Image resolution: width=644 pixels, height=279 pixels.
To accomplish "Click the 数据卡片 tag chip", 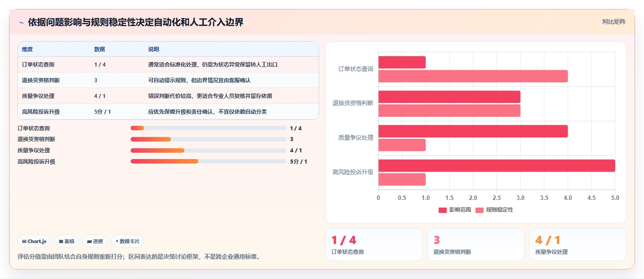I will pyautogui.click(x=127, y=241).
